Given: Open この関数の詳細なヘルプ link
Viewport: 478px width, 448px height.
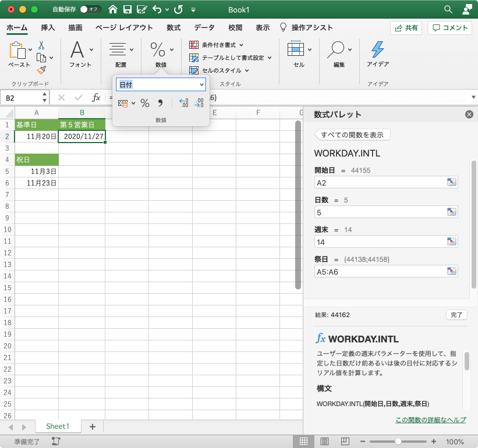Looking at the screenshot, I should tap(431, 419).
